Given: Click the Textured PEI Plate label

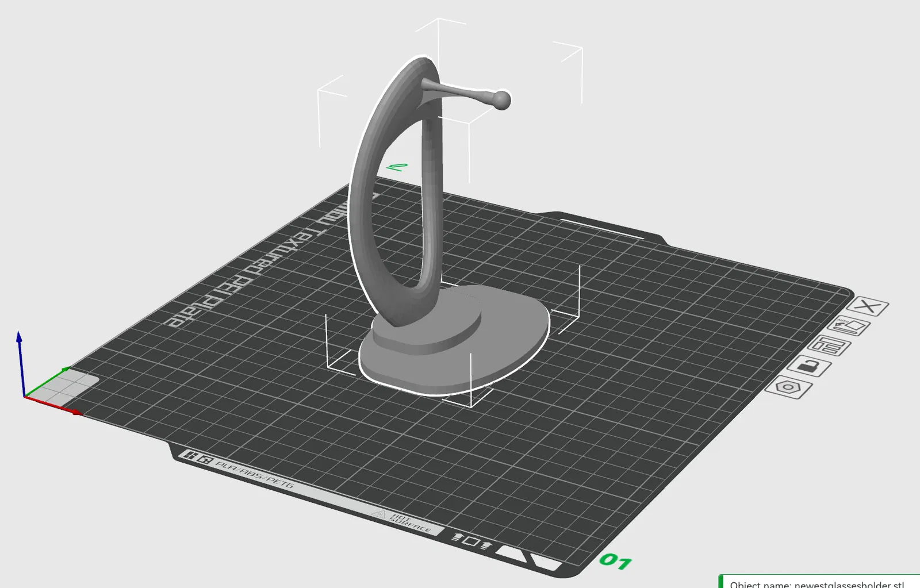Looking at the screenshot, I should point(253,264).
